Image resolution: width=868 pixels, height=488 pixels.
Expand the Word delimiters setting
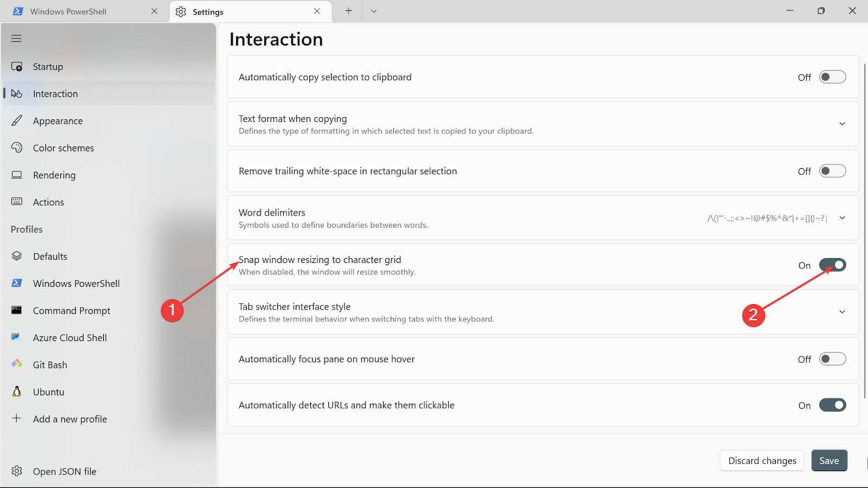(842, 218)
